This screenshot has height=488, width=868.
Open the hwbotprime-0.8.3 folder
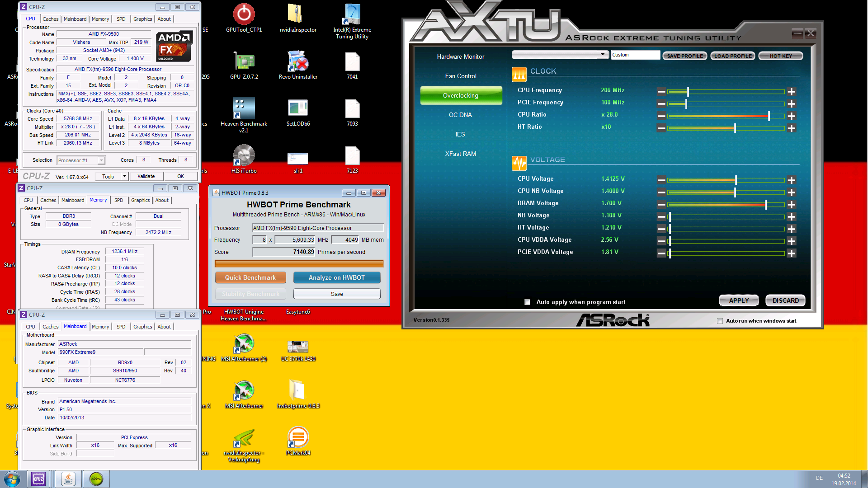pyautogui.click(x=298, y=394)
